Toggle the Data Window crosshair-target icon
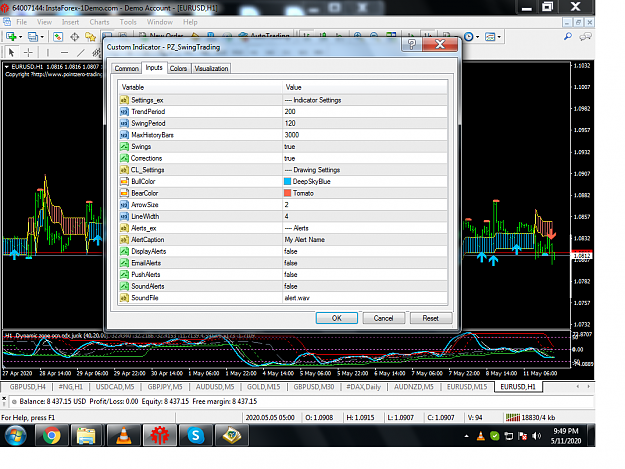Viewport: 625px width, 469px height. coord(75,37)
